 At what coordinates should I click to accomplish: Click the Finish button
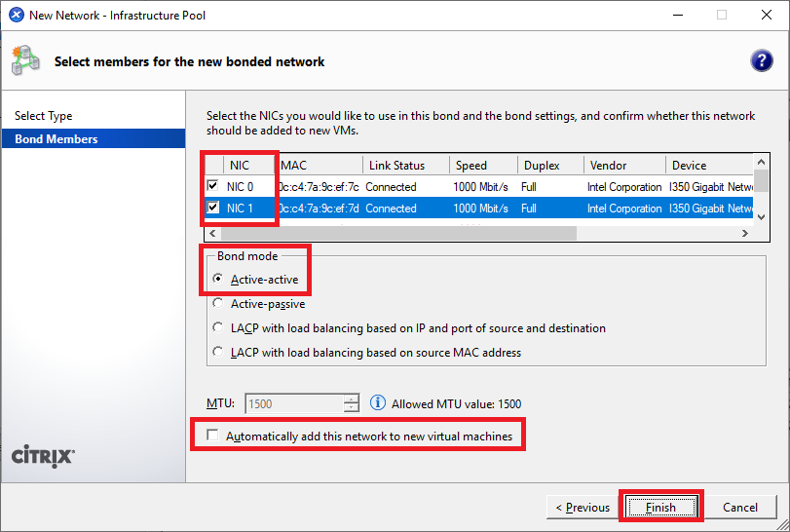(660, 507)
